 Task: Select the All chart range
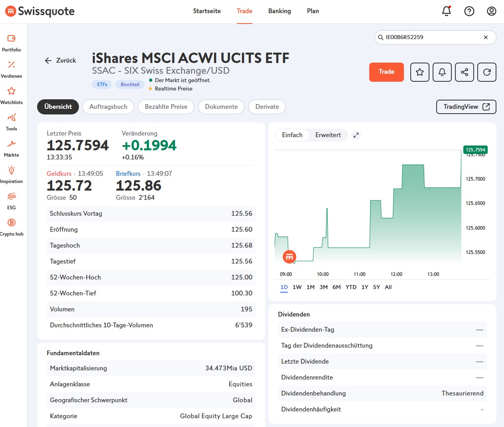click(388, 287)
